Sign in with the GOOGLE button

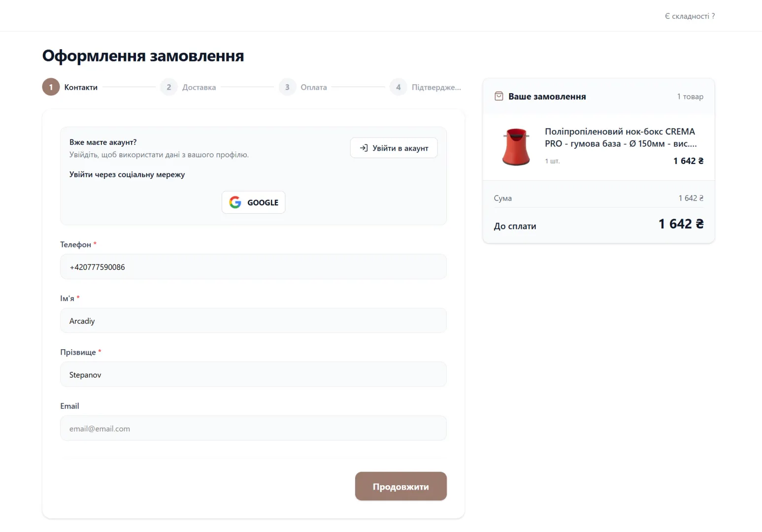click(253, 202)
